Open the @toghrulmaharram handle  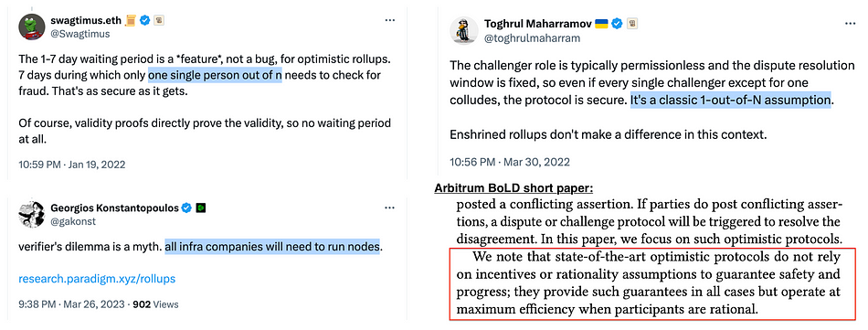coord(532,38)
